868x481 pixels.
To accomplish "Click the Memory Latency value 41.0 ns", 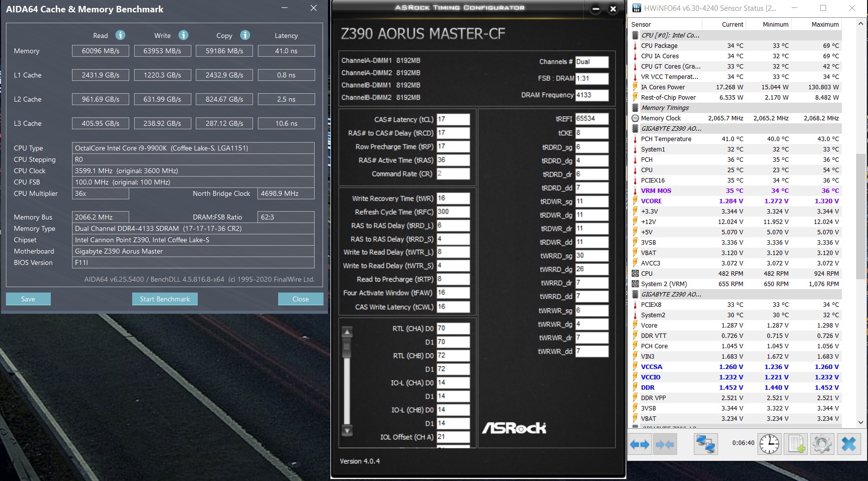I will coord(286,51).
